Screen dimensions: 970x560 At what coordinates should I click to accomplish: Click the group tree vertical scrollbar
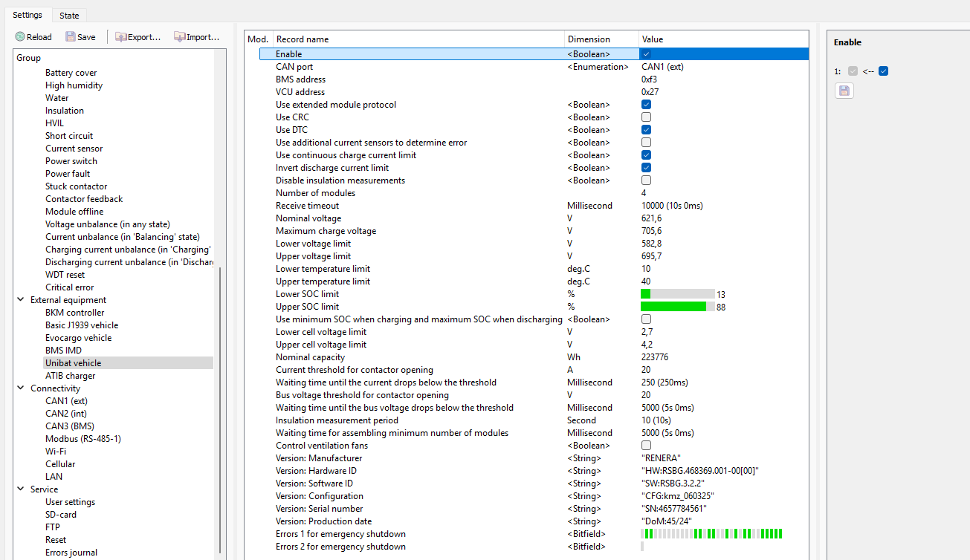pos(220,411)
